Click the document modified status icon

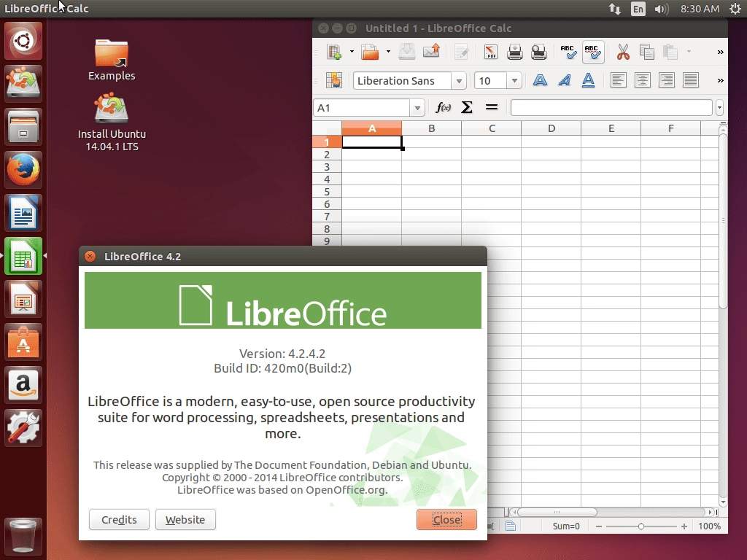click(511, 526)
